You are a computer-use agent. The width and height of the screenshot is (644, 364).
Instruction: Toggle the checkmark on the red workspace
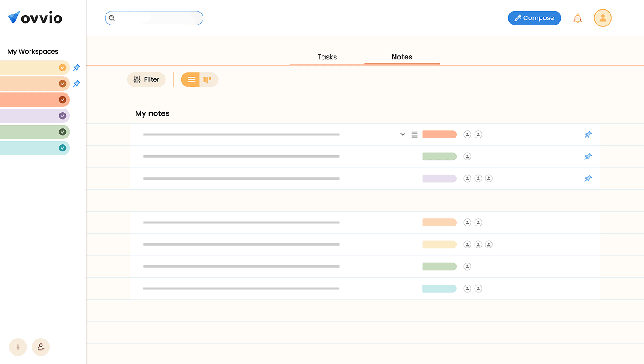click(62, 100)
